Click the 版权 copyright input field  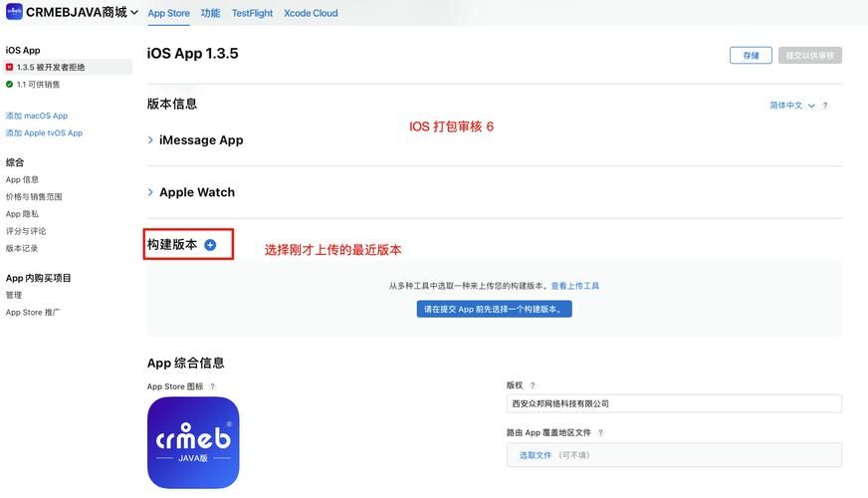point(674,403)
